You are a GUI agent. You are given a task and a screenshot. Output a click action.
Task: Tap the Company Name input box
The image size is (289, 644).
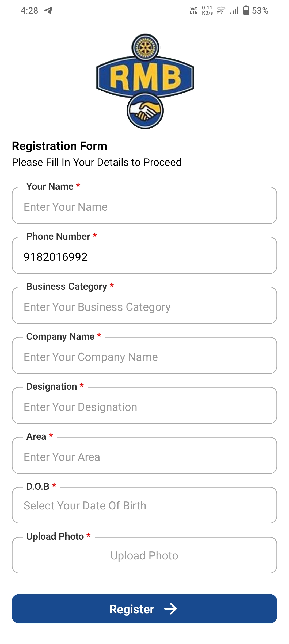click(144, 357)
